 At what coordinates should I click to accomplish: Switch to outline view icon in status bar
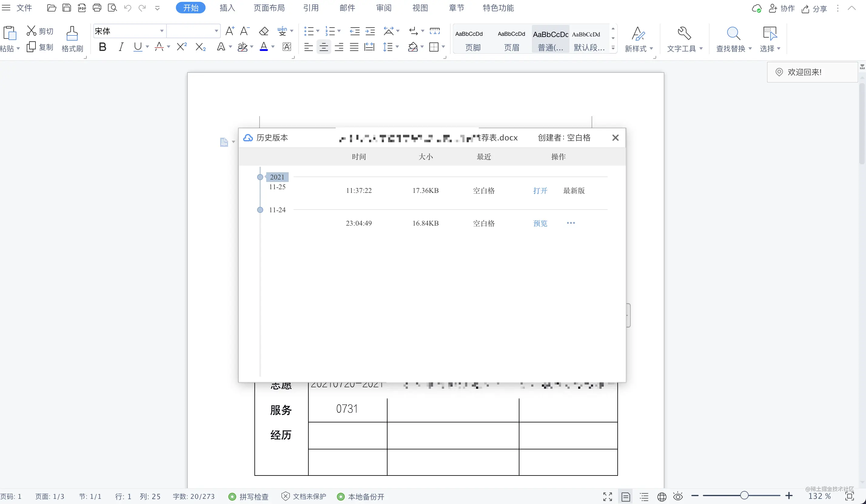tap(644, 496)
